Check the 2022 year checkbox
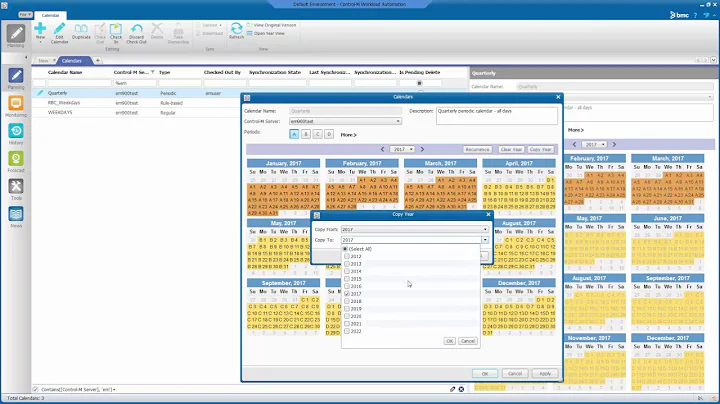 [347, 331]
